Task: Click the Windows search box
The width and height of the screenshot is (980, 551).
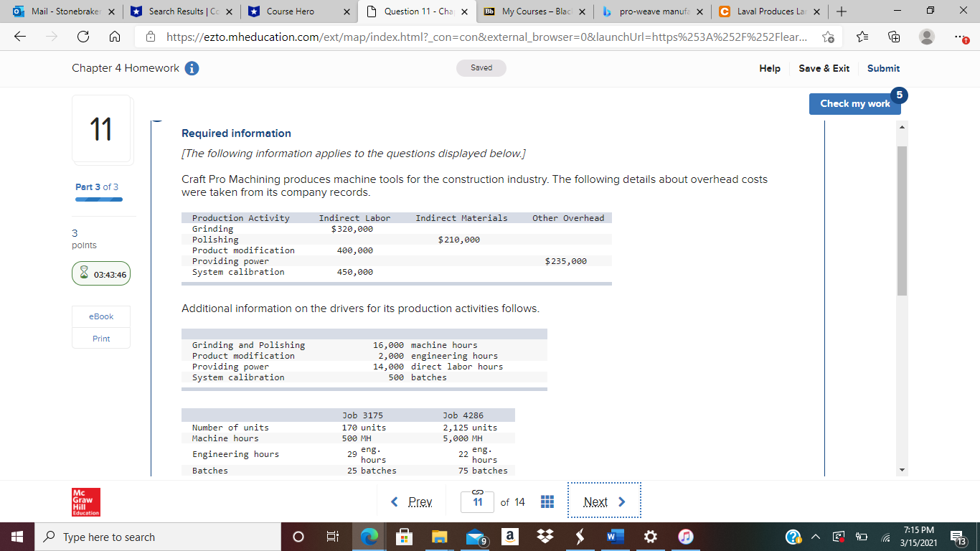Action: click(156, 537)
